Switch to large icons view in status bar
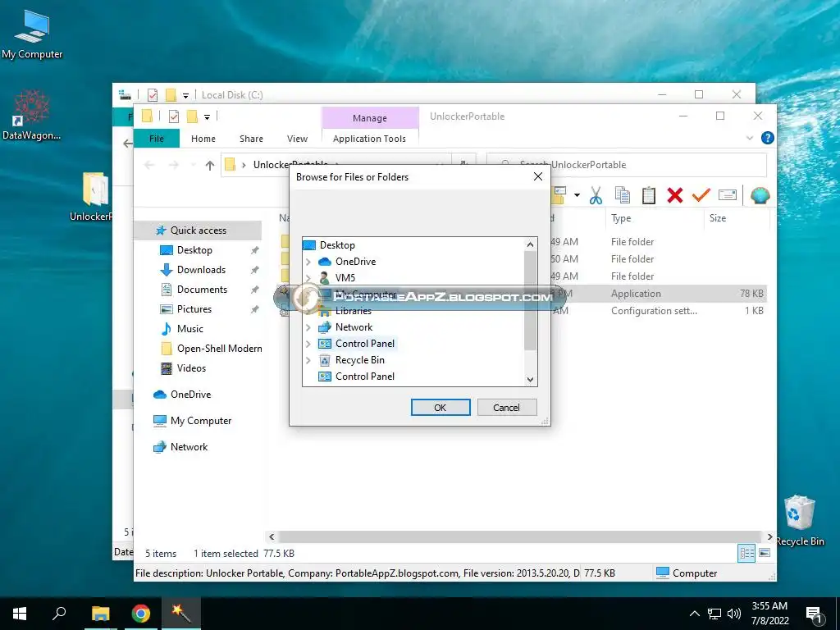The height and width of the screenshot is (630, 840). (x=765, y=553)
